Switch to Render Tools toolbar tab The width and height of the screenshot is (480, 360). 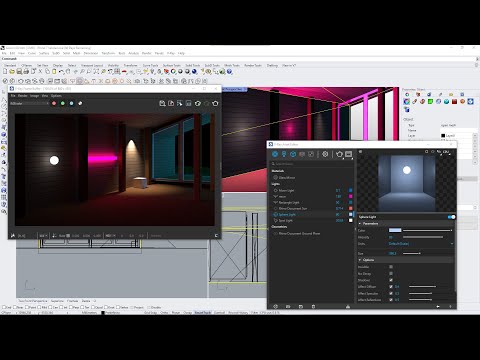pos(253,65)
